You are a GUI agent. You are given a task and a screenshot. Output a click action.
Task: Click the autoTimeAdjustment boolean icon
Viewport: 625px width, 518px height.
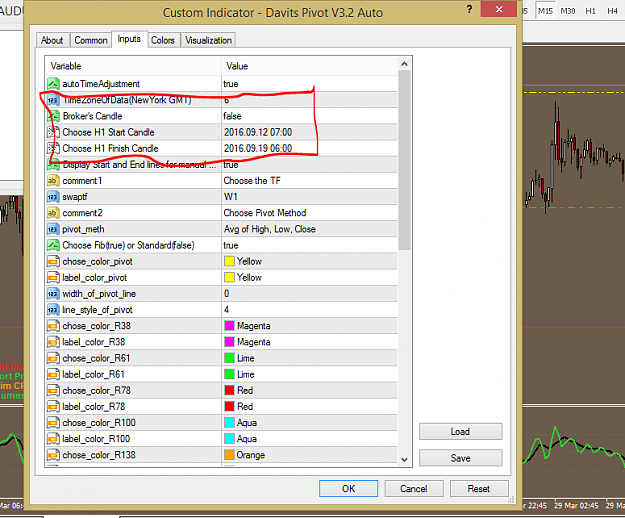53,84
